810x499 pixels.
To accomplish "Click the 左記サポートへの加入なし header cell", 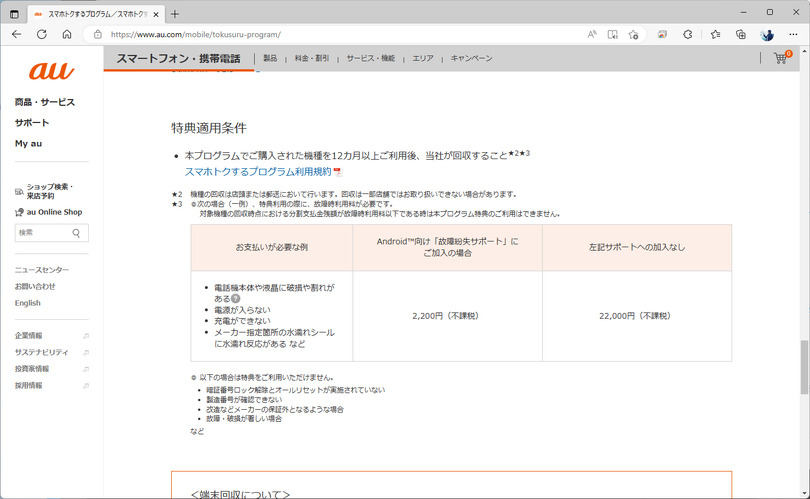I will coord(637,247).
